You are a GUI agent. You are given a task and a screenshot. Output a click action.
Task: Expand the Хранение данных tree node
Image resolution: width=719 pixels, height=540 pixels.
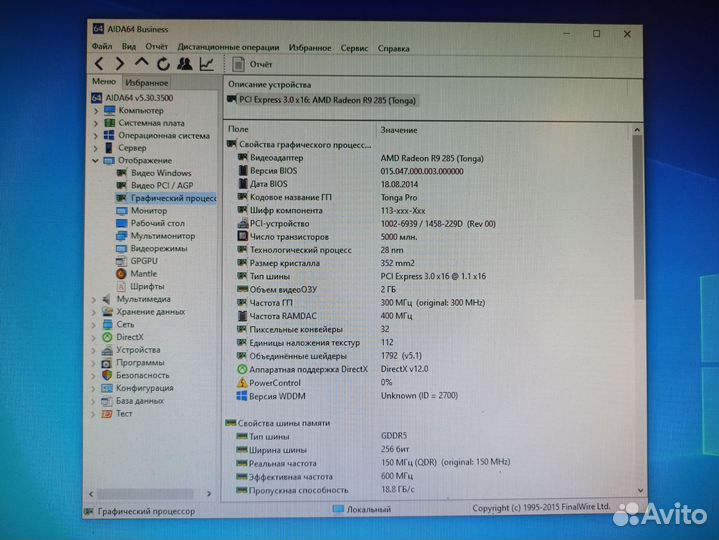point(94,312)
